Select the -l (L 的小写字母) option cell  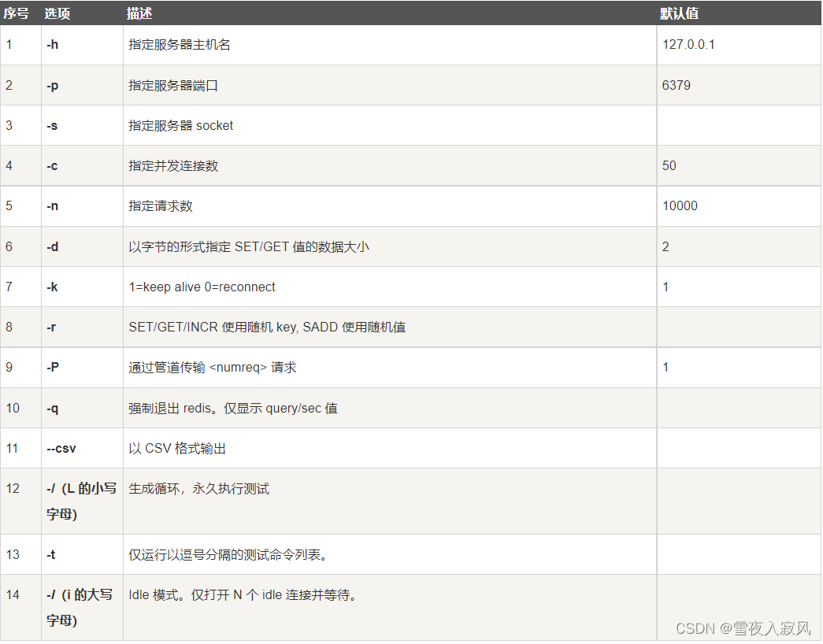point(81,502)
